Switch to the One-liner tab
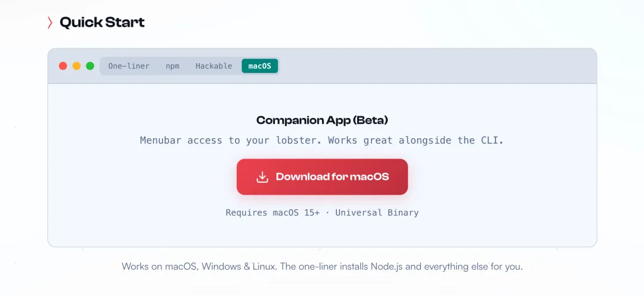 click(x=129, y=66)
